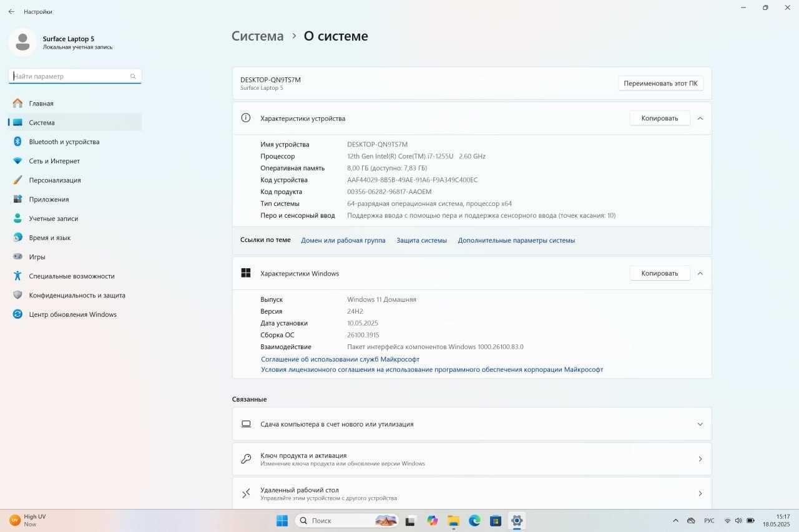Click the Приложения apps icon
The width and height of the screenshot is (799, 532).
click(17, 200)
